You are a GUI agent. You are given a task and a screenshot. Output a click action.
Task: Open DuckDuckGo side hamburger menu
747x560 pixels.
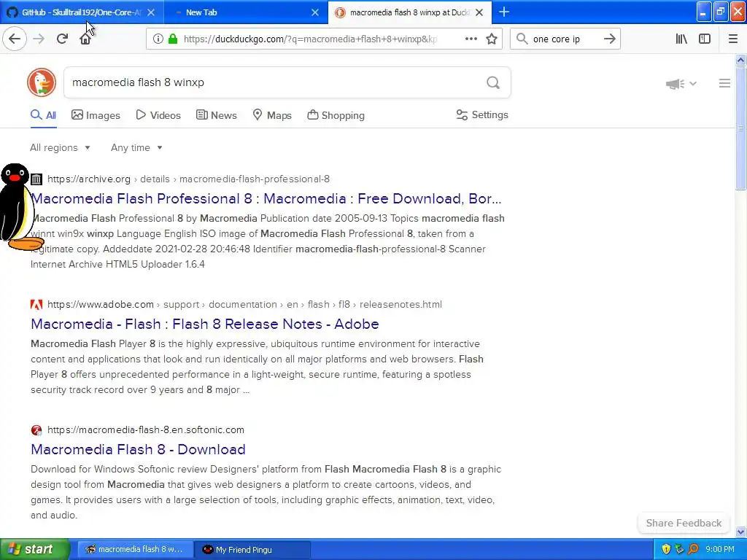coord(724,83)
